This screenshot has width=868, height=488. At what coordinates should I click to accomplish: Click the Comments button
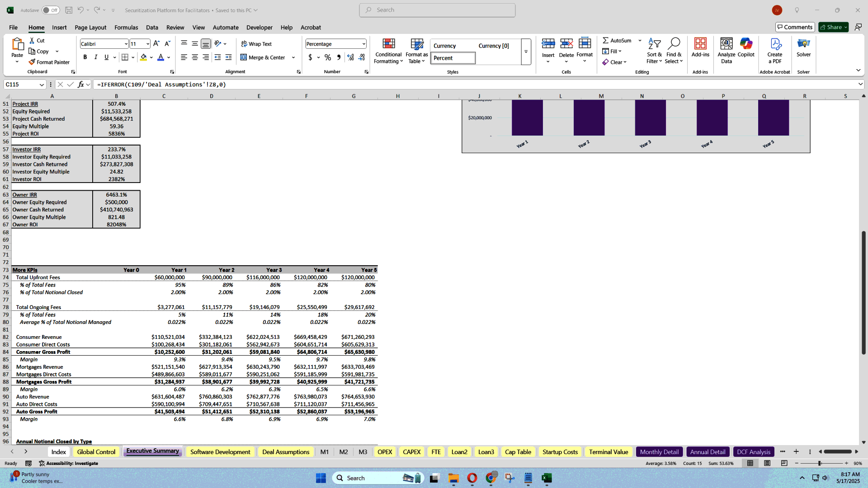pyautogui.click(x=795, y=27)
